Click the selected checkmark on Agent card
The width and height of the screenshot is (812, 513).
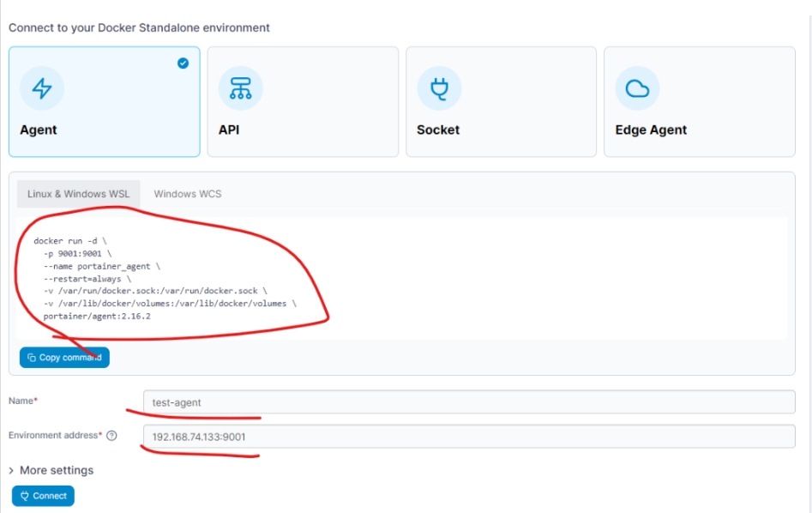[183, 63]
